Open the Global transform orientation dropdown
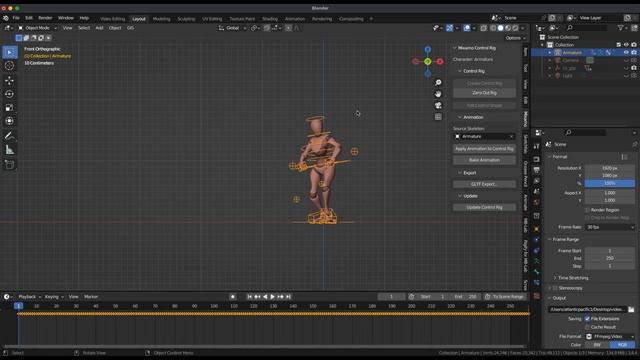 [233, 28]
